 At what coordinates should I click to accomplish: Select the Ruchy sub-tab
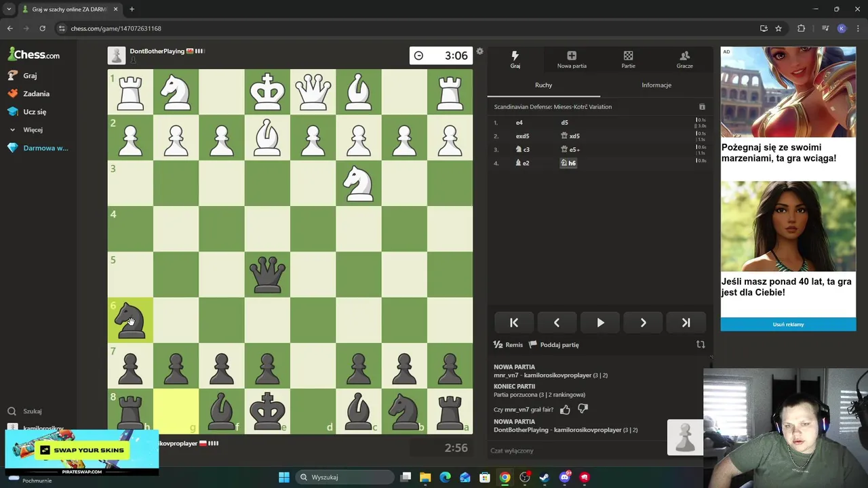[x=543, y=85]
